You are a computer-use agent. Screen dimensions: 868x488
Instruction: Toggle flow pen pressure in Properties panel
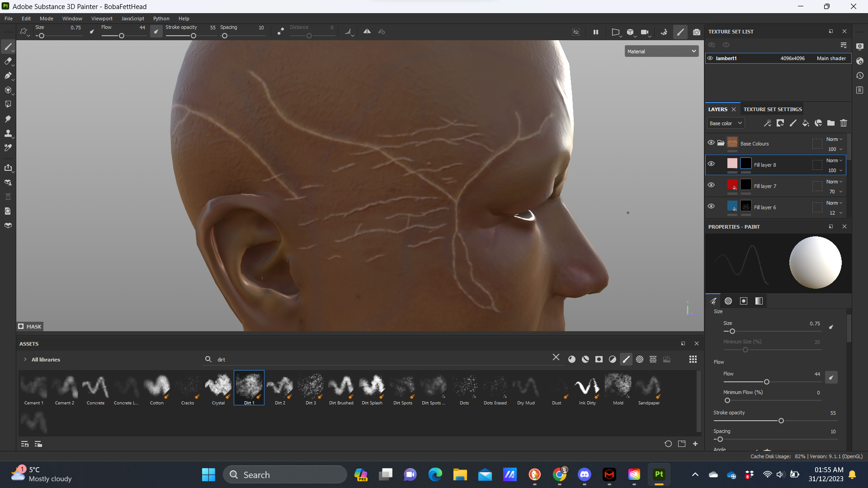coord(831,377)
